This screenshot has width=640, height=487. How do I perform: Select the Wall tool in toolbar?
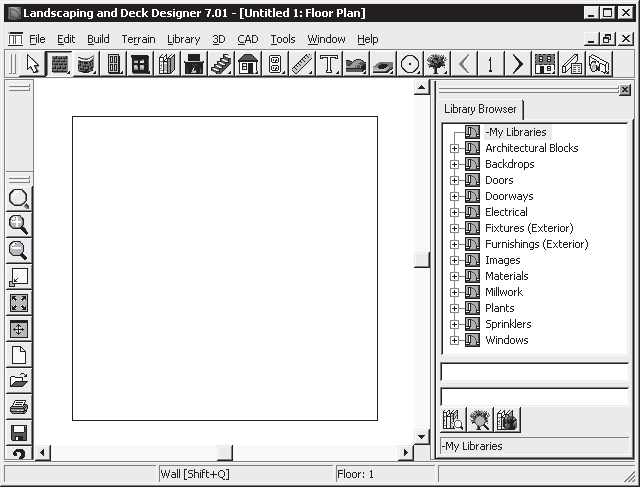pos(60,64)
